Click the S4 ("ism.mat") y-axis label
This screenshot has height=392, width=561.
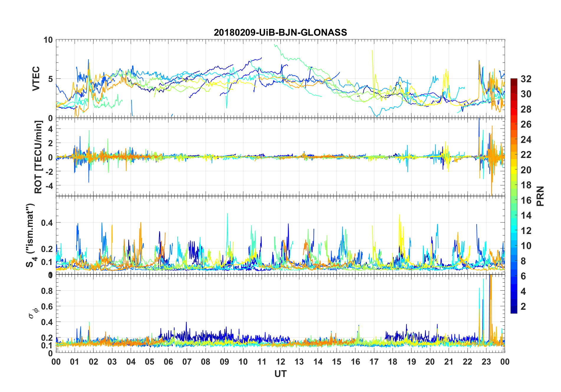point(31,235)
